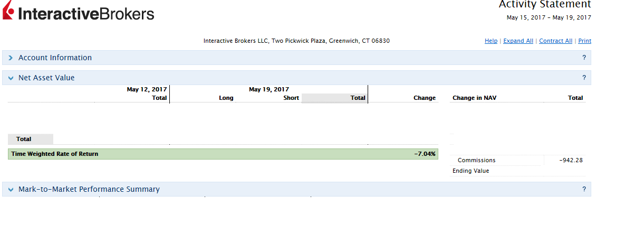Collapse Mark-to-Market Performance Summary chevron
Image resolution: width=644 pixels, height=233 pixels.
[x=11, y=190]
